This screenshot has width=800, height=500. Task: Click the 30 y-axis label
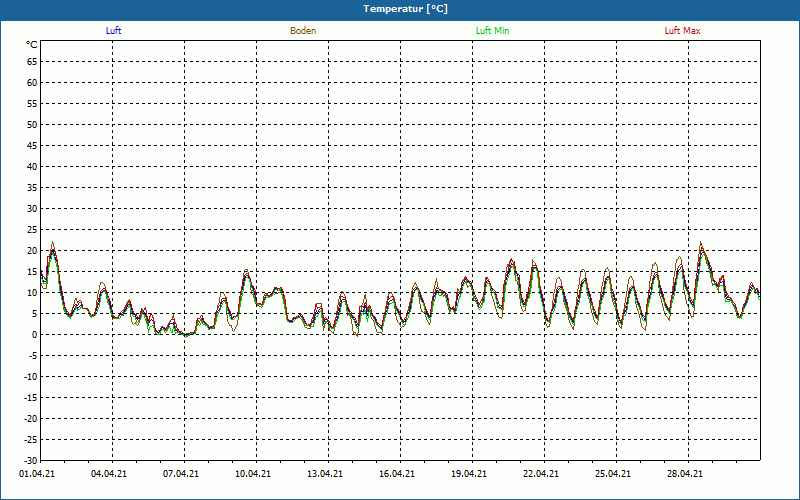coord(32,209)
